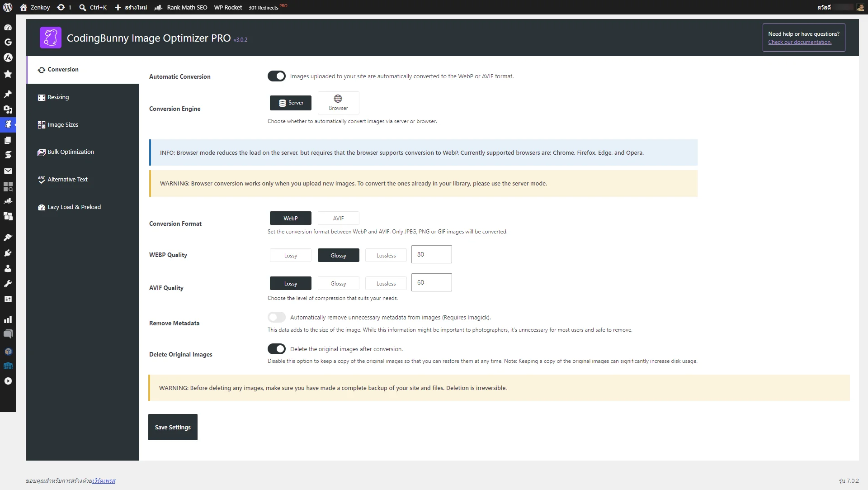Open the Ctrl+K search icon
Viewport: 868px width, 490px height.
point(83,7)
